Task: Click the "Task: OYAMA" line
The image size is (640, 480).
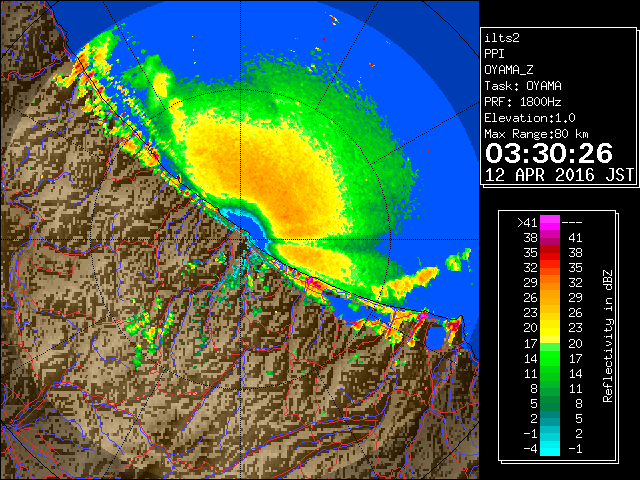Action: (x=523, y=86)
